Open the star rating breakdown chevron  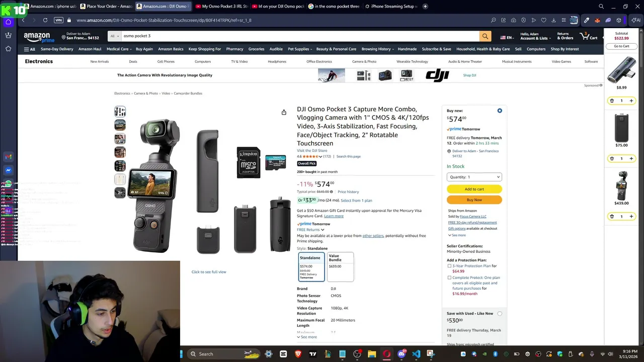tap(320, 157)
